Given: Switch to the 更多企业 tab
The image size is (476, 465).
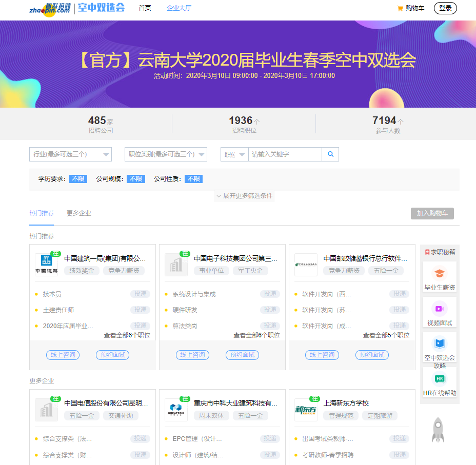Looking at the screenshot, I should point(79,213).
